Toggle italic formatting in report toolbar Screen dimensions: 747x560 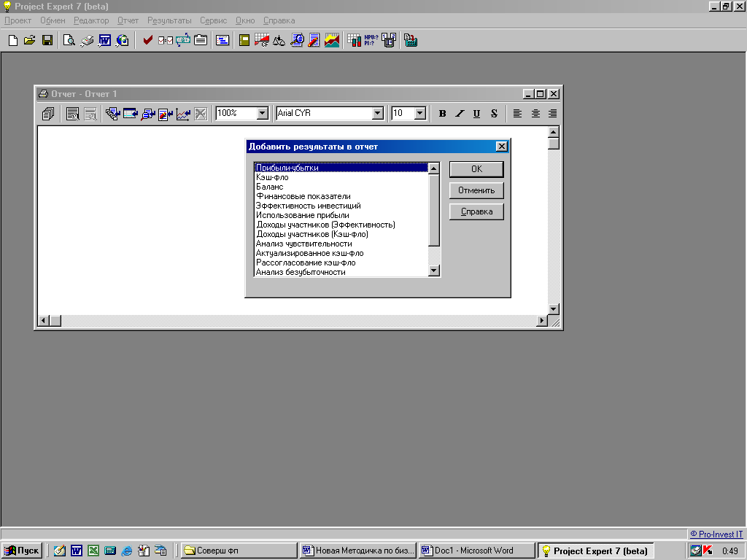coord(460,113)
